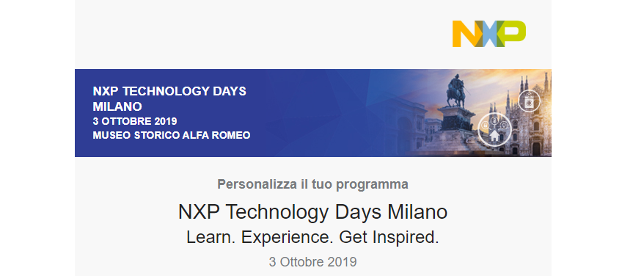The width and height of the screenshot is (644, 276).
Task: Click "Personalizza il tuo programma" heading
Action: click(312, 184)
